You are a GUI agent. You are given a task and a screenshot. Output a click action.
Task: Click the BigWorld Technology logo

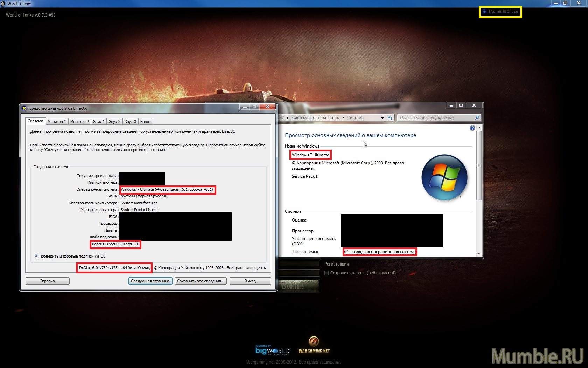click(272, 350)
